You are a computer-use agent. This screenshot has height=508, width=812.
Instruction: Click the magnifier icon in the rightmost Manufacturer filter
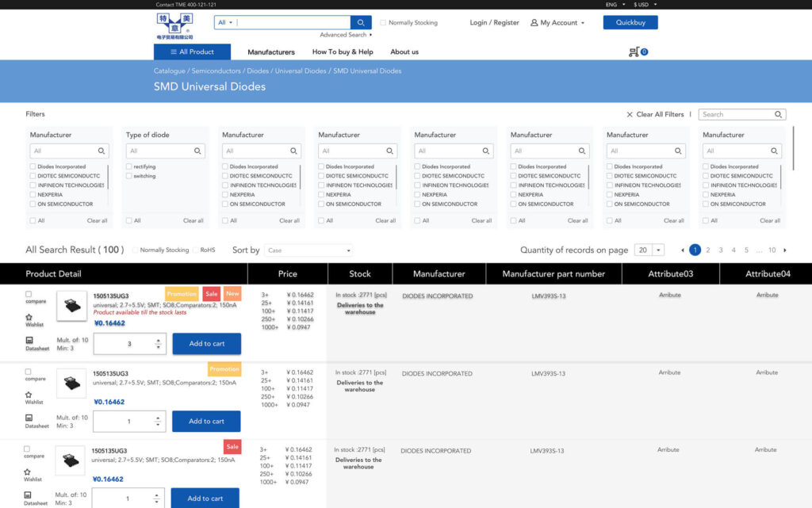click(x=774, y=151)
